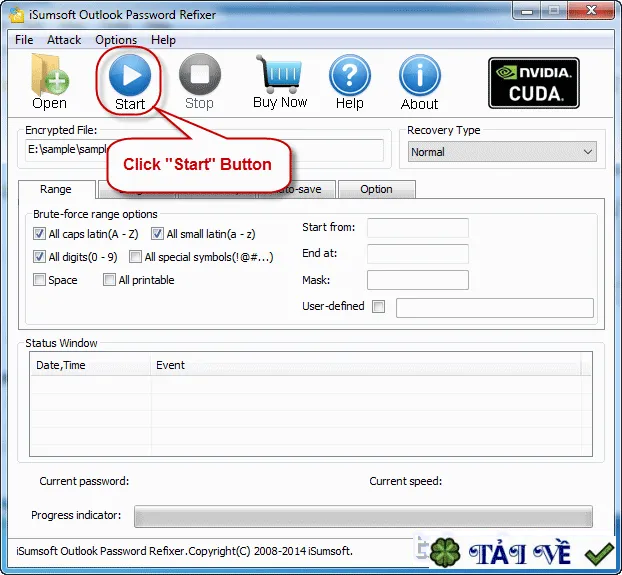Viewport: 622px width, 575px height.
Task: Tick the User-defined checkbox
Action: (378, 306)
